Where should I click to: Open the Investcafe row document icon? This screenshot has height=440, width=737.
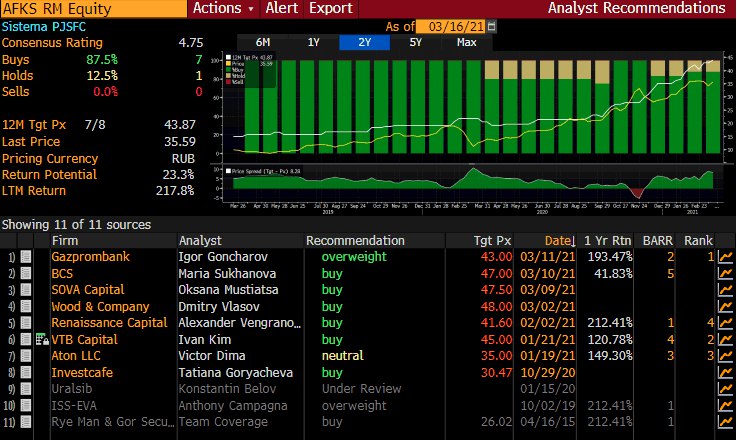[26, 372]
